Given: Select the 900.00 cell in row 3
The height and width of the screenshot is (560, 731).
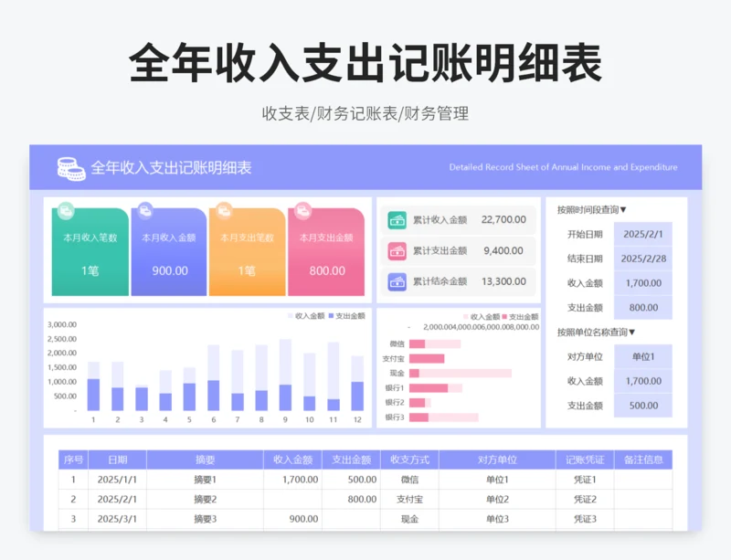Looking at the screenshot, I should [x=292, y=519].
